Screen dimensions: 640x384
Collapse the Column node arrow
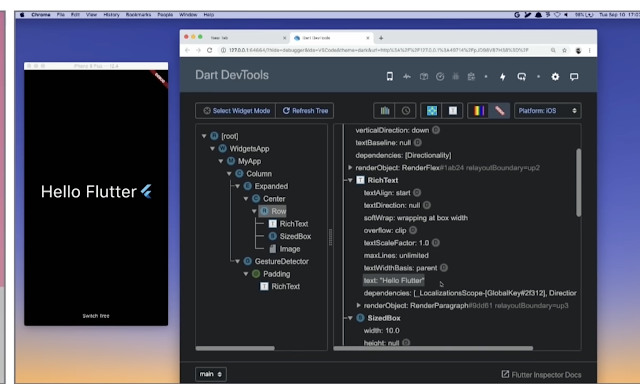pos(229,173)
